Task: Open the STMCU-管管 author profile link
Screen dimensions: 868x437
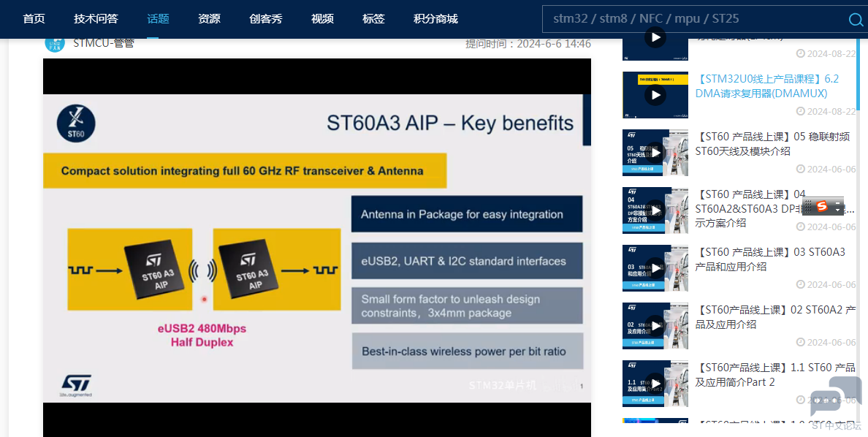Action: [x=104, y=43]
